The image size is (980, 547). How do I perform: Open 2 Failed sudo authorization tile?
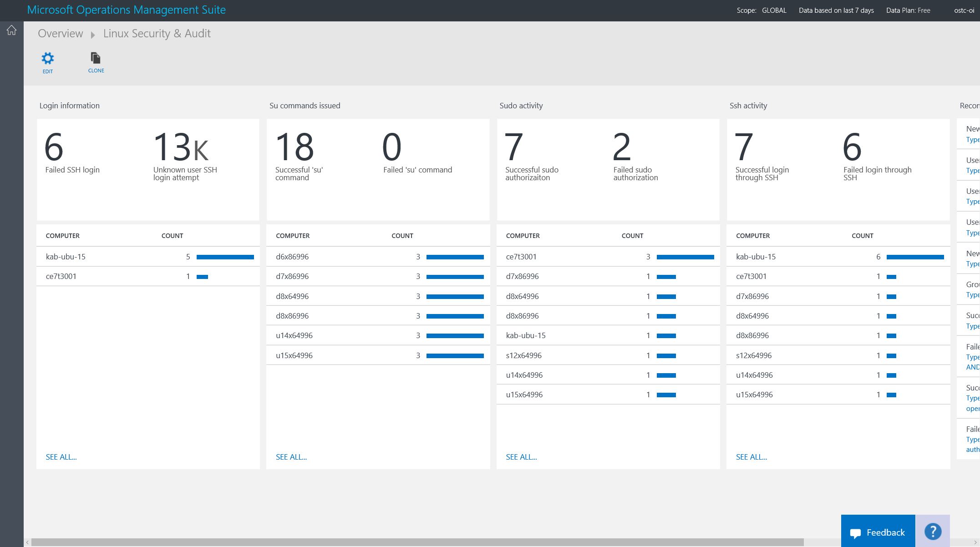[635, 156]
